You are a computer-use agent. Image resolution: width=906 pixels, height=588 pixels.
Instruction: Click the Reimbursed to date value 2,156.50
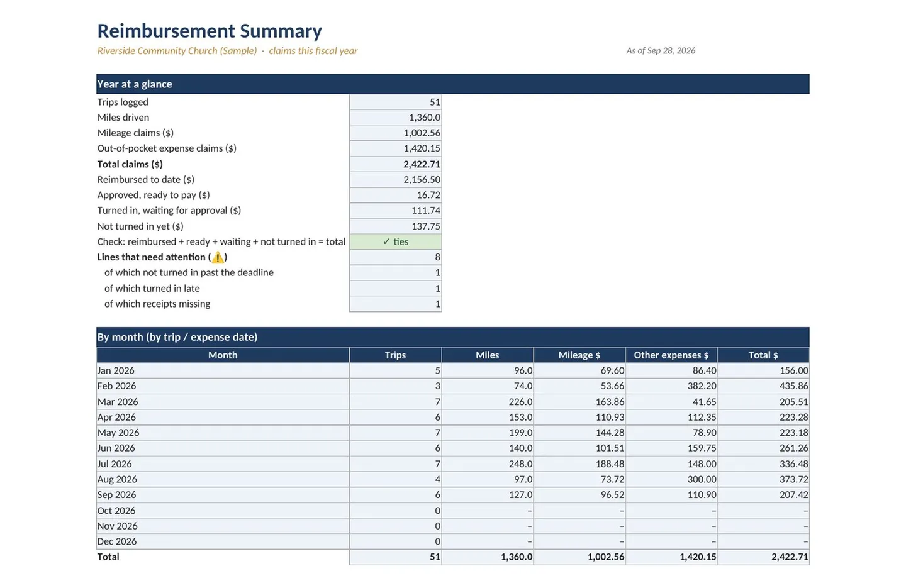395,179
